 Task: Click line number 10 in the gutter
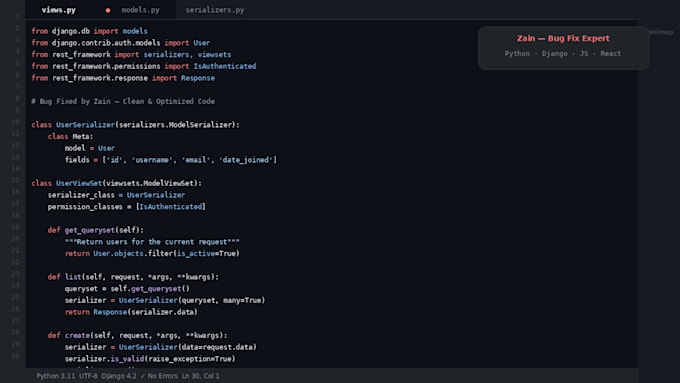tap(16, 122)
